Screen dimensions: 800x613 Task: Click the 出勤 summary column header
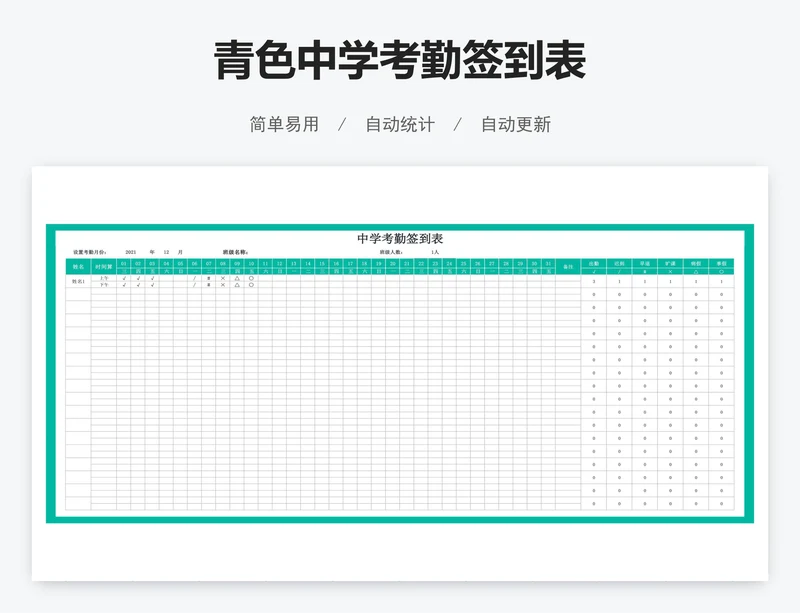(x=594, y=263)
